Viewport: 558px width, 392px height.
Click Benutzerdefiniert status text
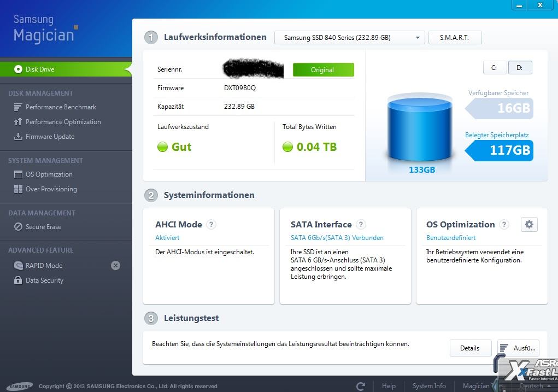click(451, 238)
